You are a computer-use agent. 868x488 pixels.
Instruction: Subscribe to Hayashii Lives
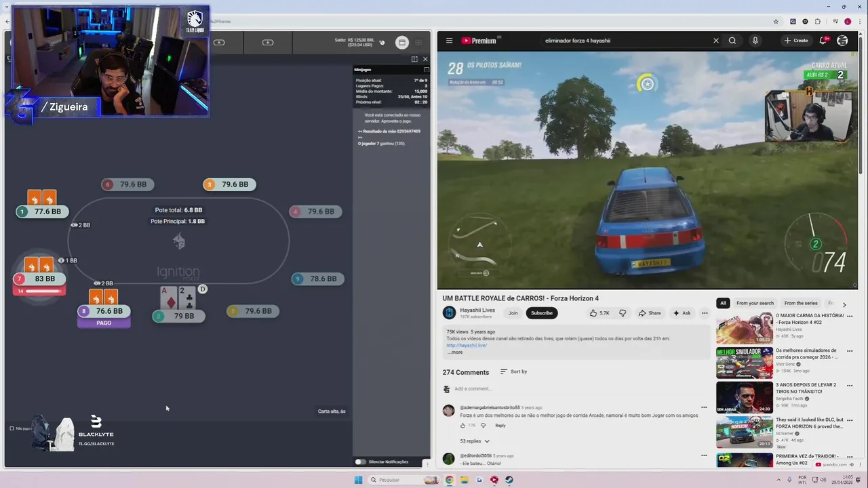click(542, 313)
